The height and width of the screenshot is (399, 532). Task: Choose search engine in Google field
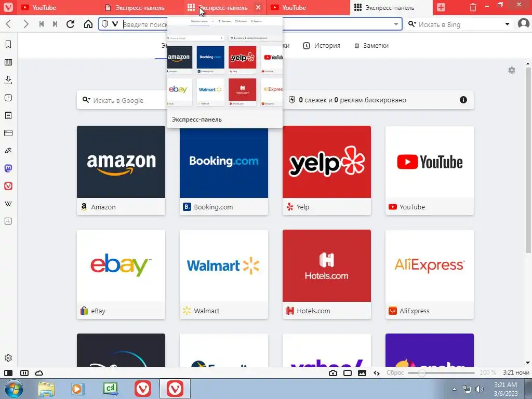86,100
